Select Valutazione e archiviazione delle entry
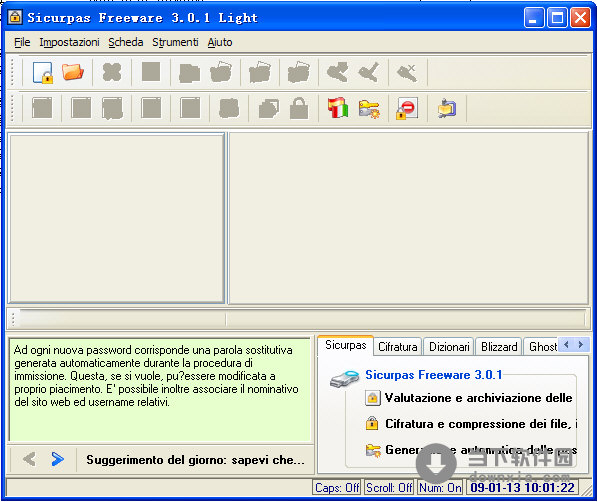 pyautogui.click(x=478, y=398)
